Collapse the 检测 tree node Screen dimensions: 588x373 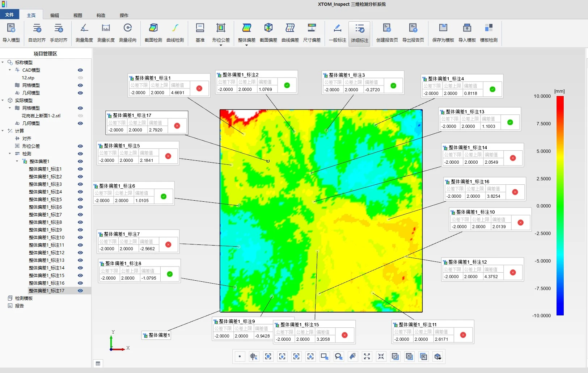coord(10,154)
